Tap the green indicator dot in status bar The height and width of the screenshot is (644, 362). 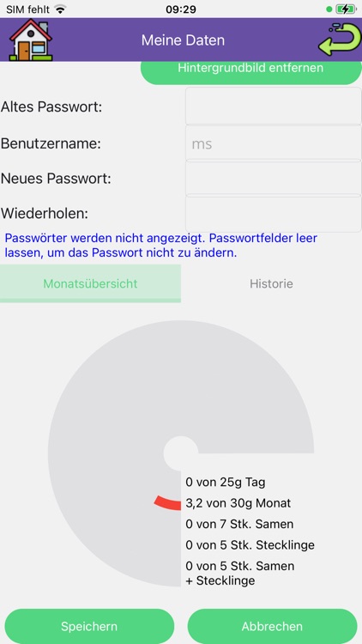point(329,9)
